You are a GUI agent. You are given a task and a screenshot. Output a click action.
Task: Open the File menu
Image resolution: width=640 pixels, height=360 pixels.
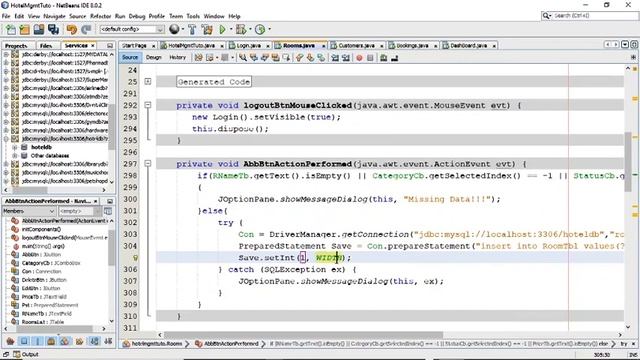pos(6,16)
